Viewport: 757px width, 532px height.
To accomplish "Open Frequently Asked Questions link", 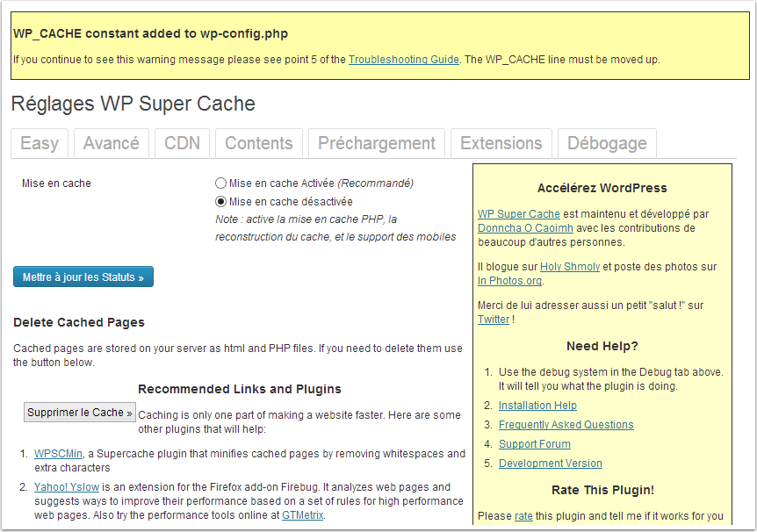I will [x=566, y=425].
